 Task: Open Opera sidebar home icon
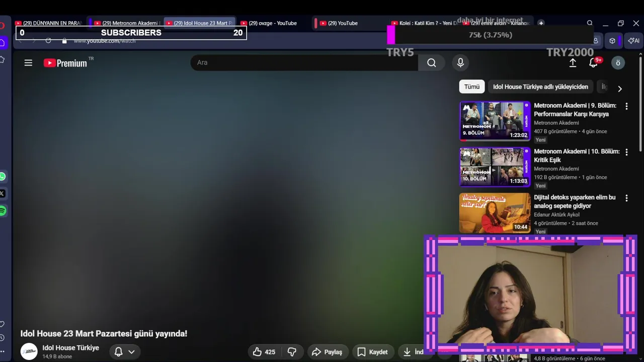tap(3, 43)
